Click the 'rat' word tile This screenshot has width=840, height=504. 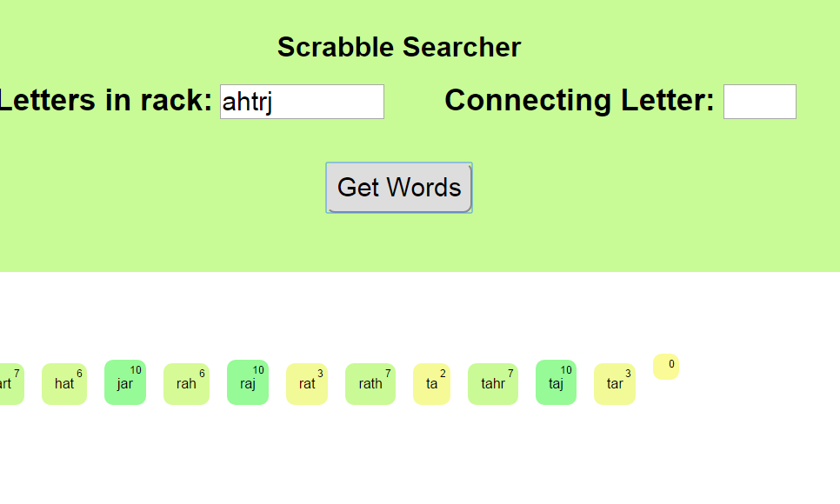pos(308,384)
